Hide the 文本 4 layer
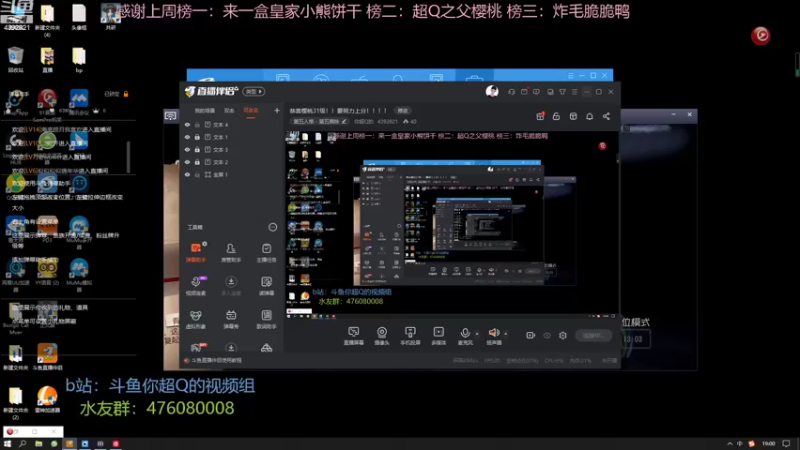Viewport: 800px width, 450px height. tap(187, 124)
